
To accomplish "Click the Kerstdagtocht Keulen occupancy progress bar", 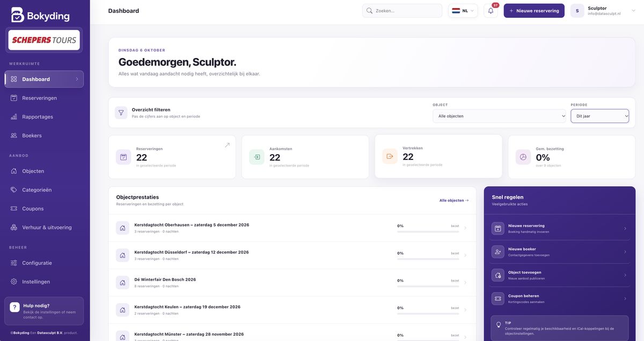I will [428, 314].
